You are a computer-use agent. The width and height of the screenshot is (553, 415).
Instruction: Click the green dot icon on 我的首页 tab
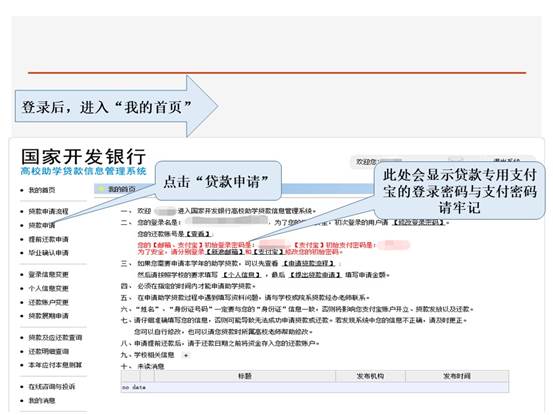point(102,189)
